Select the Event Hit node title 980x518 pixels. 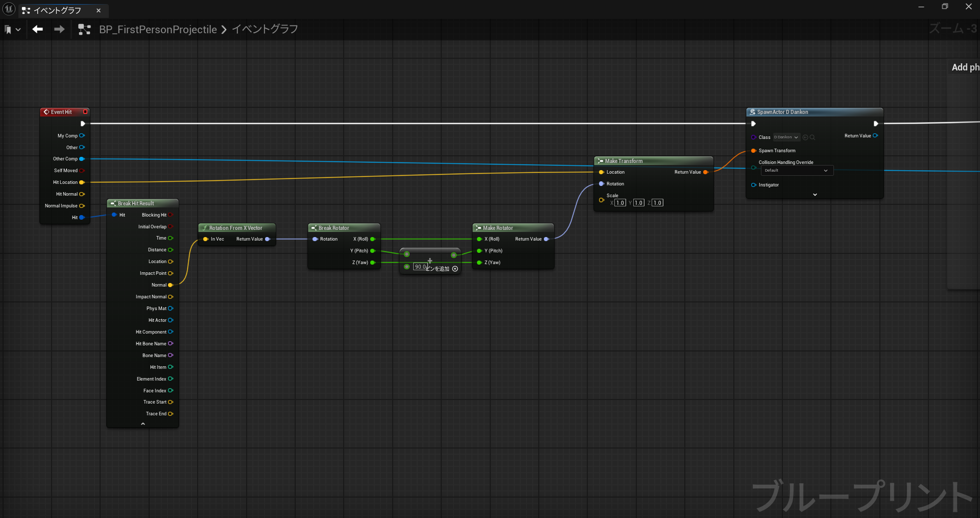pos(61,112)
